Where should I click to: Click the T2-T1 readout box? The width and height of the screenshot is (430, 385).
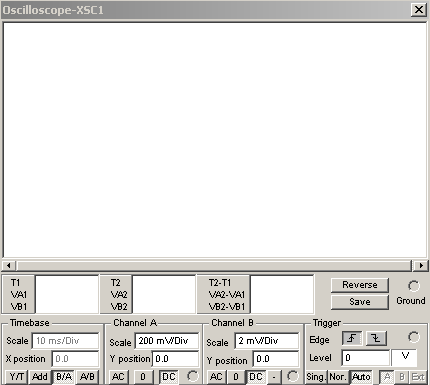[282, 294]
